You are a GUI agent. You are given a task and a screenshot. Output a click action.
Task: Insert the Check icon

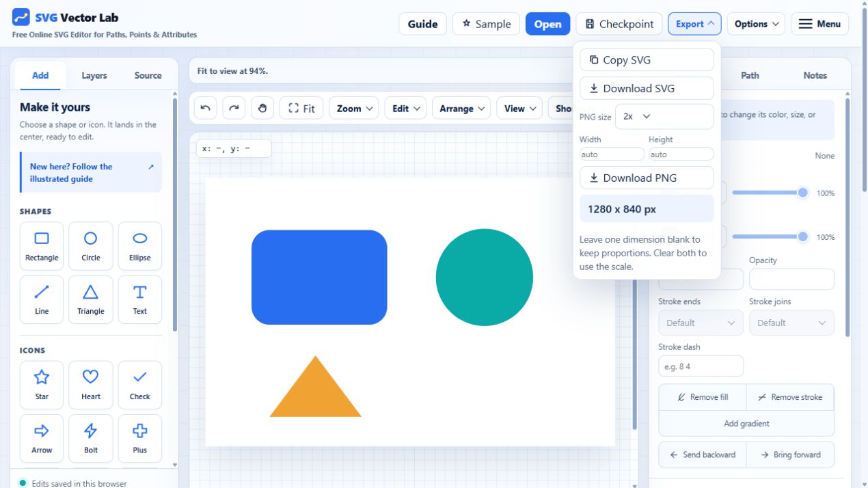pyautogui.click(x=140, y=385)
